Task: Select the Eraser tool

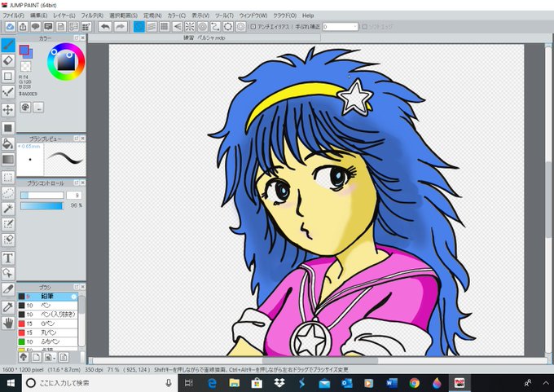Action: (x=8, y=60)
